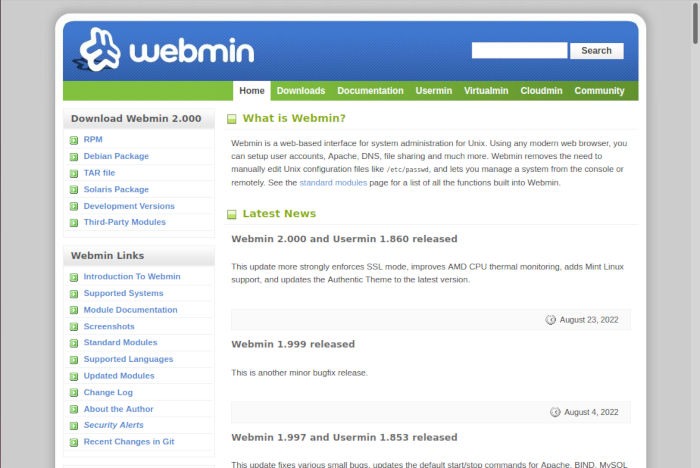Open the Virtualmin menu item

[486, 91]
